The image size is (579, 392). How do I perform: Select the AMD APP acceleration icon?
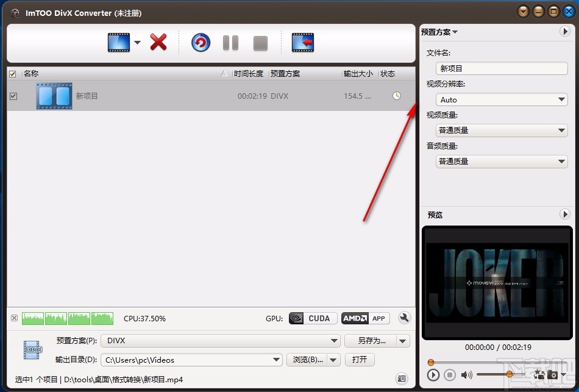click(365, 318)
